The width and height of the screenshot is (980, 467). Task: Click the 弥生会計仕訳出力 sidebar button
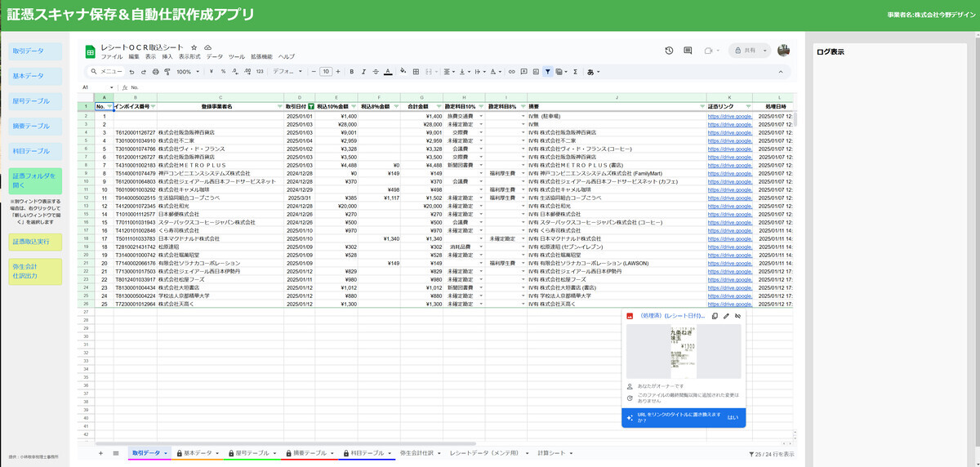coord(33,271)
